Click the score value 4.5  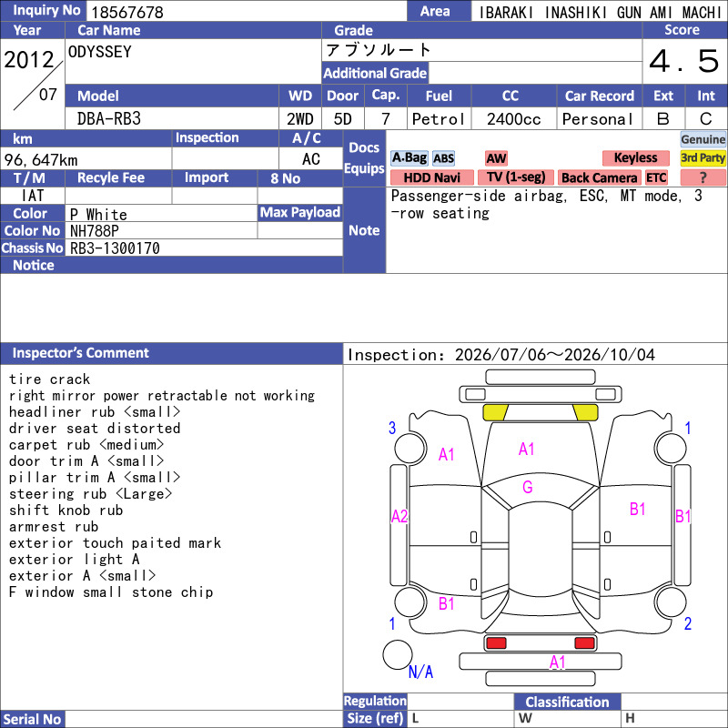(684, 61)
